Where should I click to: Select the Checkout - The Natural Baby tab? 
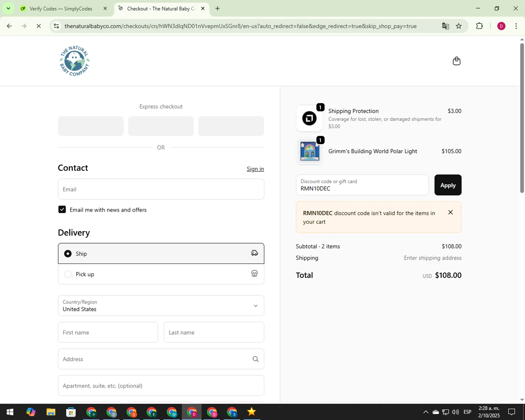point(161,8)
